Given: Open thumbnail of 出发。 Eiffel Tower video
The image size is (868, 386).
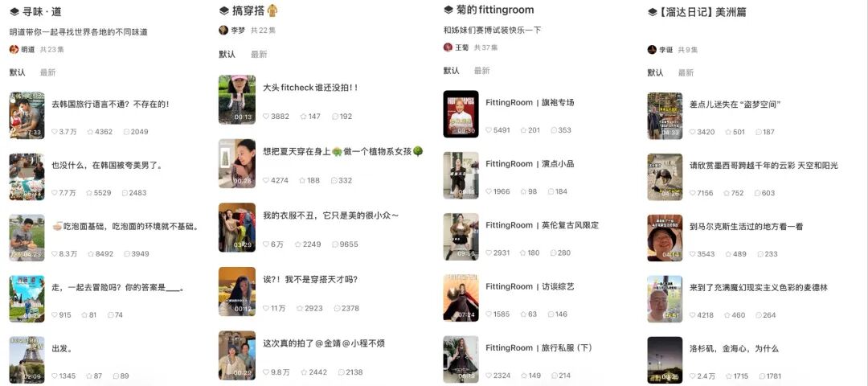Looking at the screenshot, I should point(27,359).
